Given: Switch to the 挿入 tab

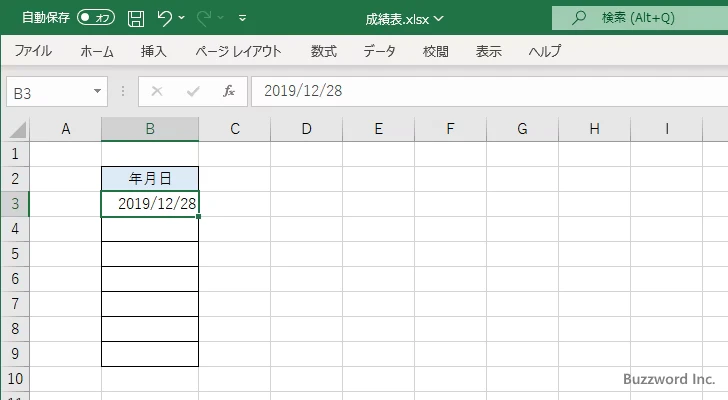Looking at the screenshot, I should point(154,51).
